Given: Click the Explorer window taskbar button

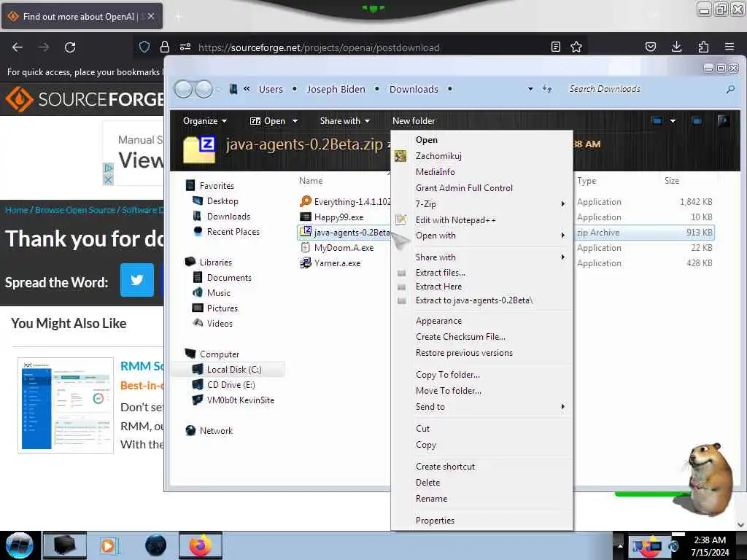Looking at the screenshot, I should point(65,545).
